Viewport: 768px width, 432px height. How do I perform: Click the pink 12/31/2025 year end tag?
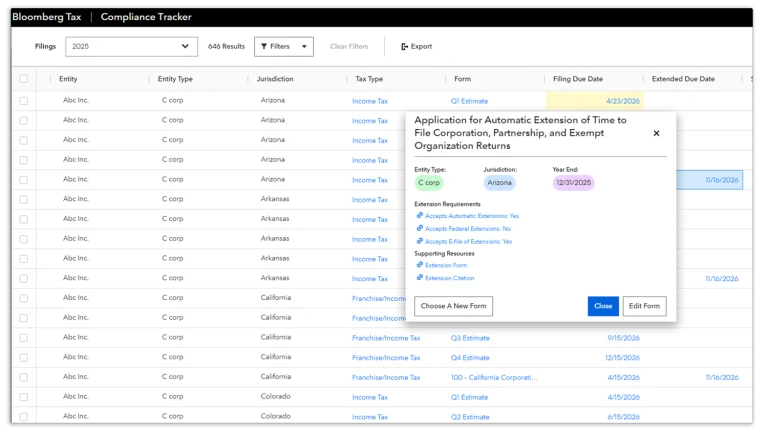click(574, 183)
